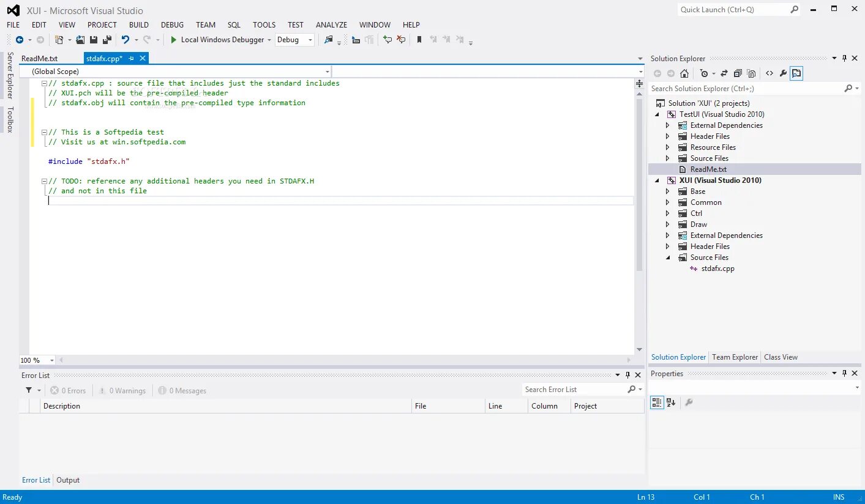Viewport: 865px width, 504px height.
Task: Click the Find in Files toolbar icon
Action: tap(329, 40)
